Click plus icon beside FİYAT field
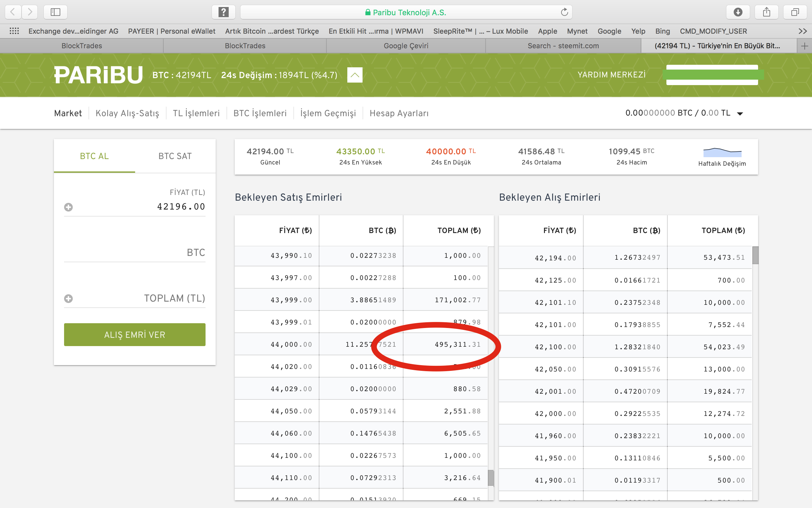Image resolution: width=812 pixels, height=508 pixels. click(69, 207)
